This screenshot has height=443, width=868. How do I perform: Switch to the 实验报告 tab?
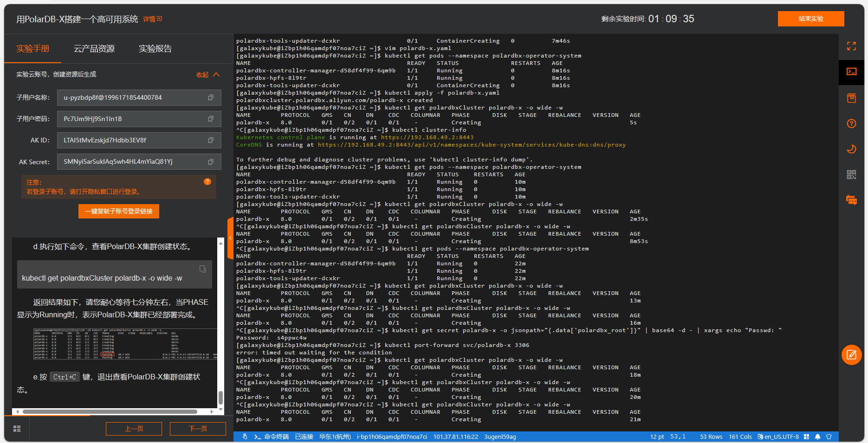pos(155,49)
